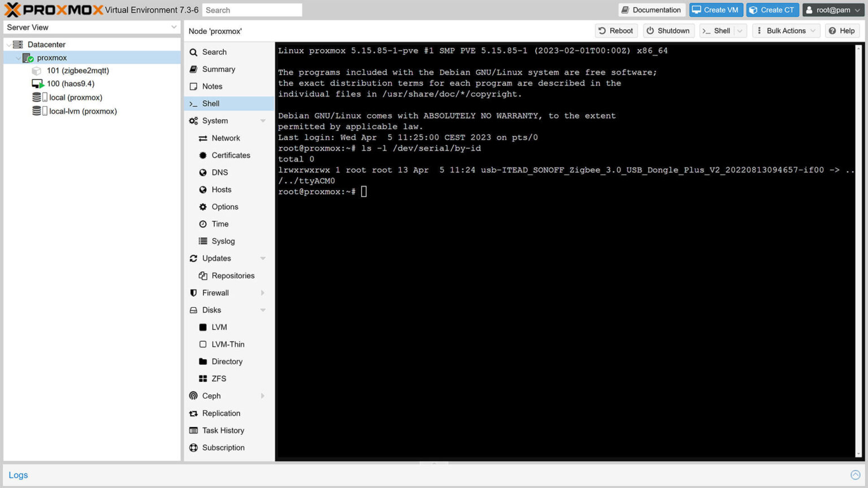Open Network settings for the node
The image size is (868, 488).
pyautogui.click(x=226, y=138)
